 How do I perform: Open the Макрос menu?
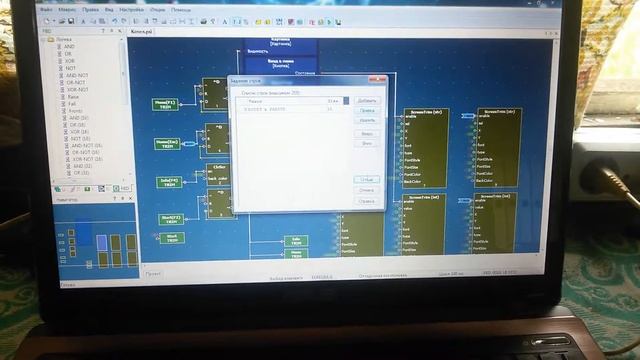coord(67,9)
